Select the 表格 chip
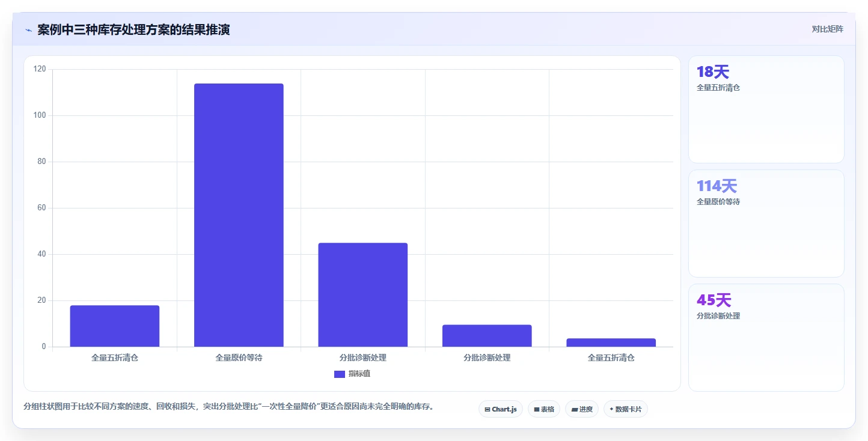Screen dimensions: 868x441 pyautogui.click(x=544, y=409)
